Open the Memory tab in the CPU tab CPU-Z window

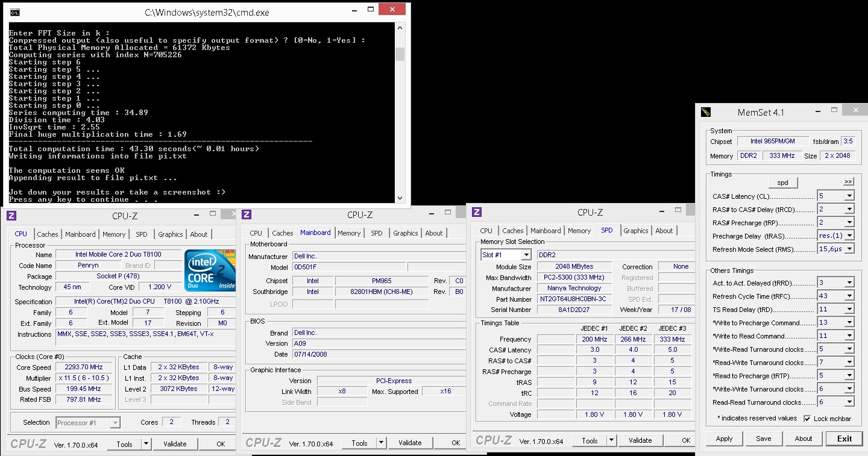[114, 234]
